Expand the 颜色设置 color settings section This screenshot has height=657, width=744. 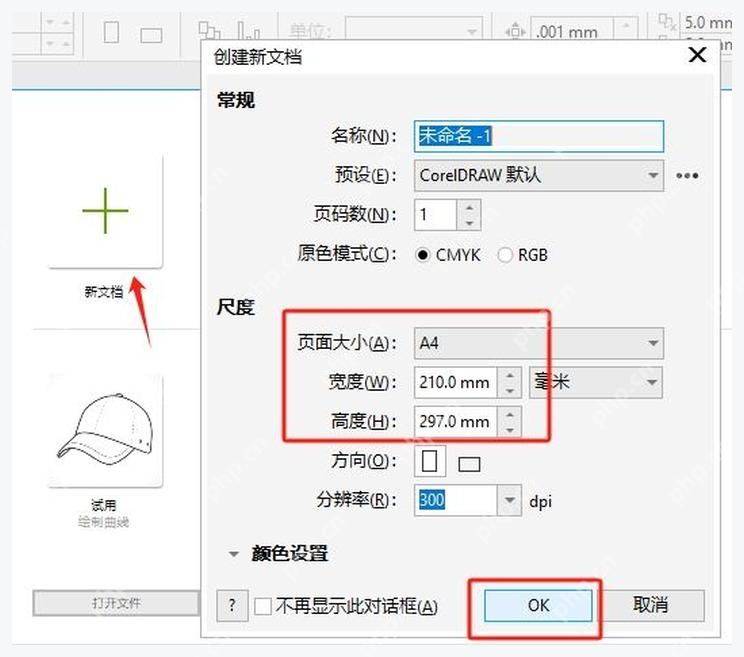[233, 554]
